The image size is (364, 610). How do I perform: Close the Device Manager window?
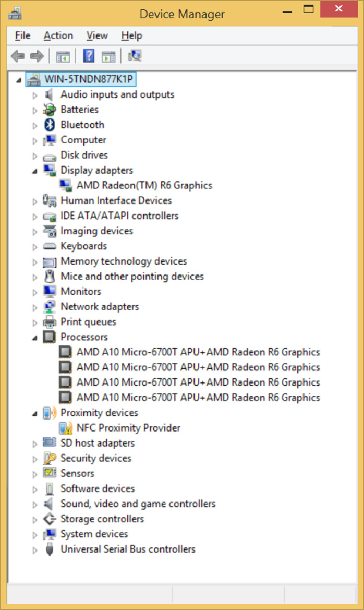coord(339,9)
